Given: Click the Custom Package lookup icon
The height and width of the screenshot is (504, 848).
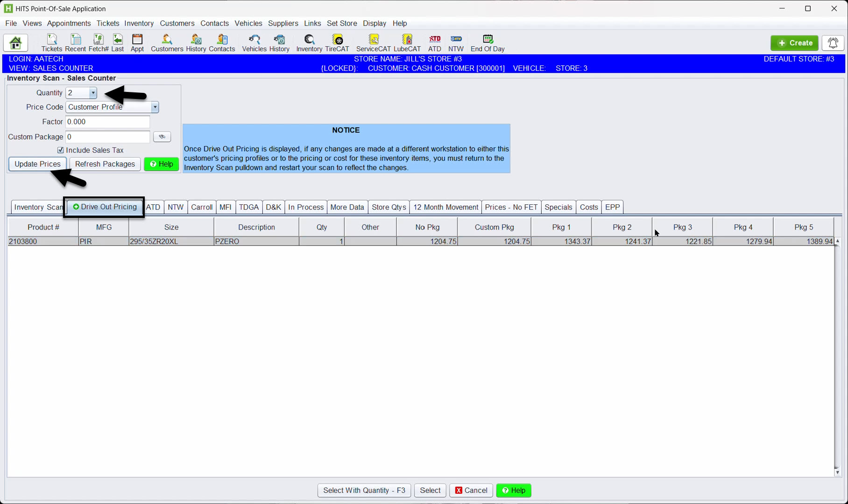Looking at the screenshot, I should tap(162, 137).
